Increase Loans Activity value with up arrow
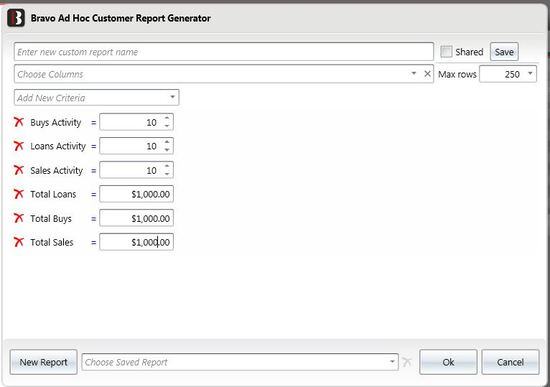This screenshot has width=550, height=387. pyautogui.click(x=167, y=142)
